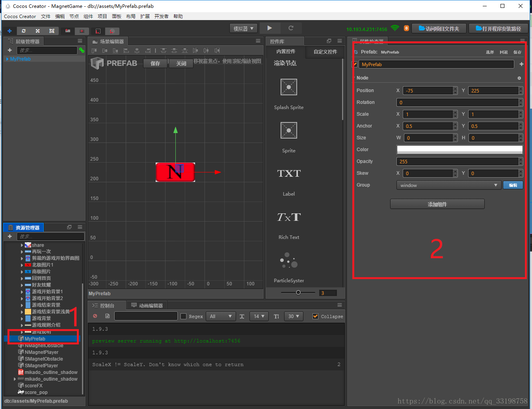Click ParticleSystem widget icon
Screen dimensions: 532x409
[x=289, y=260]
